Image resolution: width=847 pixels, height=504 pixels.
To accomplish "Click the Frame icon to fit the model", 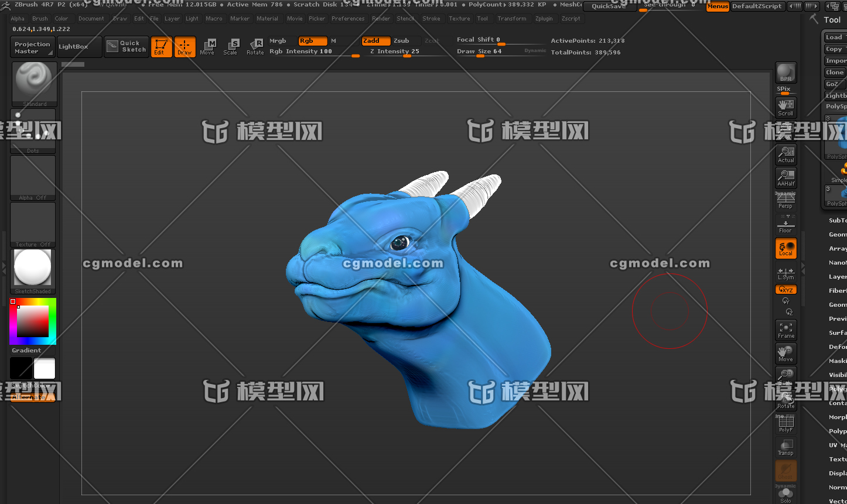I will tap(785, 330).
